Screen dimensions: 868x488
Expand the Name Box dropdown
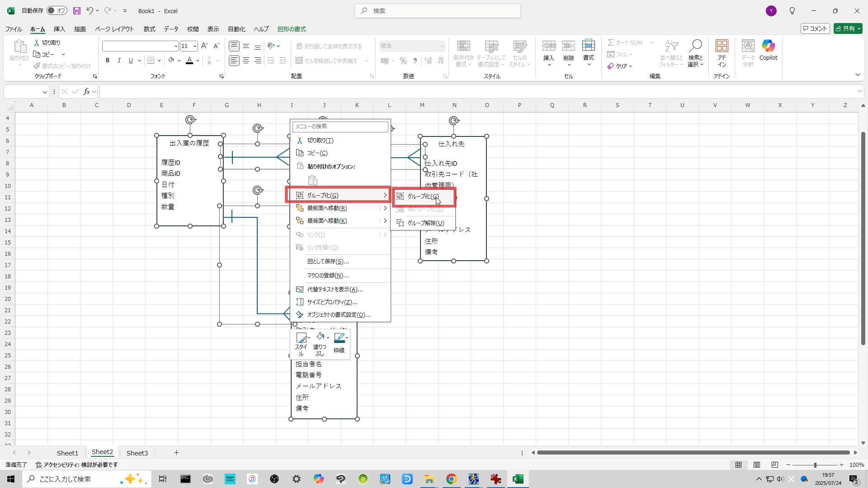point(45,92)
